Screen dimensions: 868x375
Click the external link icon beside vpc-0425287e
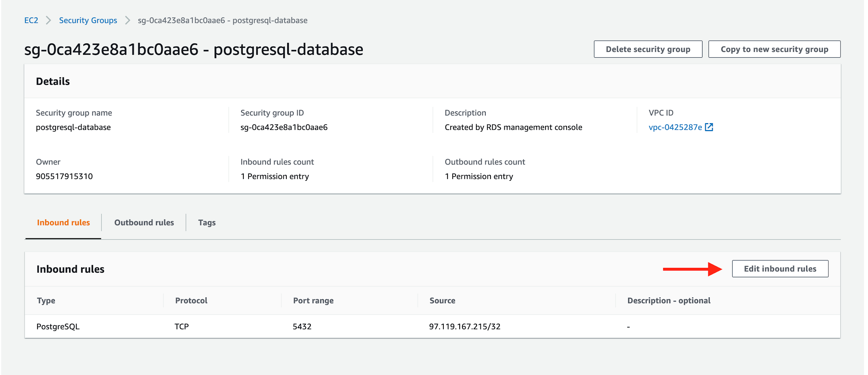(x=709, y=127)
